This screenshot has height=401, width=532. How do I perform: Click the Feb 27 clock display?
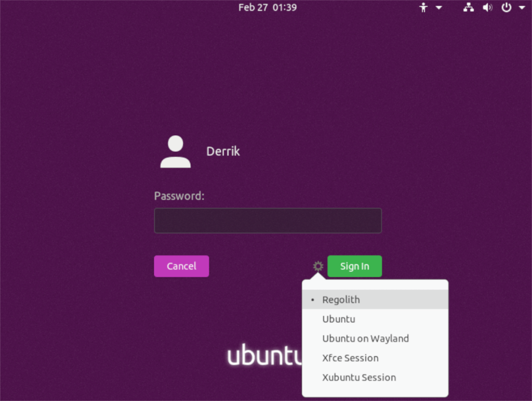pos(268,7)
